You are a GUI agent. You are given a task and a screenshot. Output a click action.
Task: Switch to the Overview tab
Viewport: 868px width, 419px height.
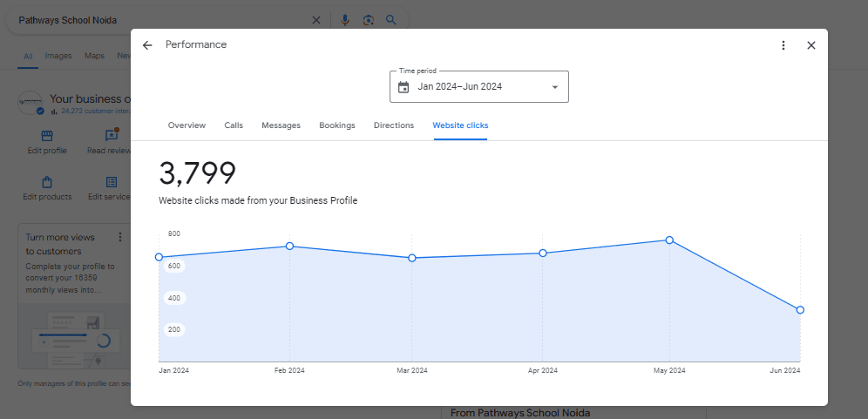186,125
